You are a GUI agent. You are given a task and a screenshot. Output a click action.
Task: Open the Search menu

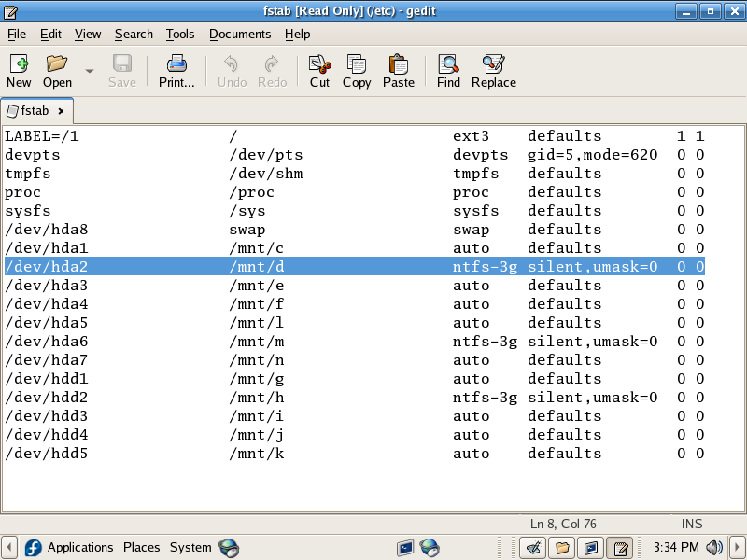pyautogui.click(x=134, y=34)
